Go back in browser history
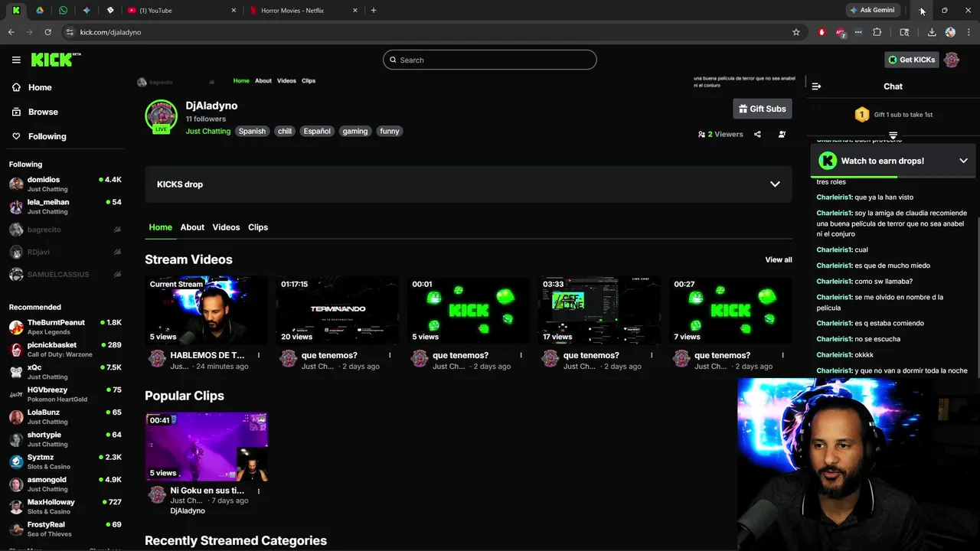 point(11,32)
